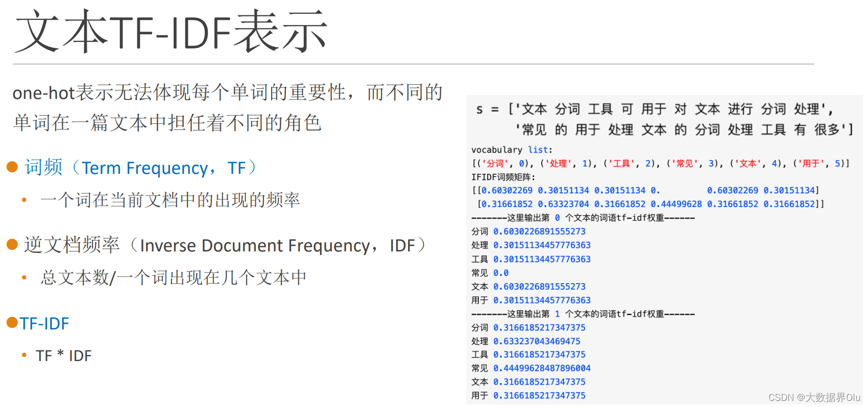Click output row "处理 0.30151134457776363"
Image resolution: width=868 pixels, height=407 pixels.
point(531,245)
